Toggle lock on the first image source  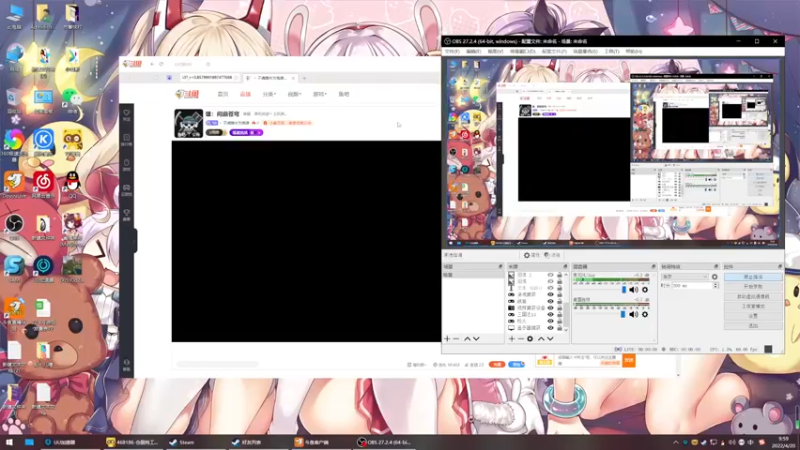[x=559, y=275]
